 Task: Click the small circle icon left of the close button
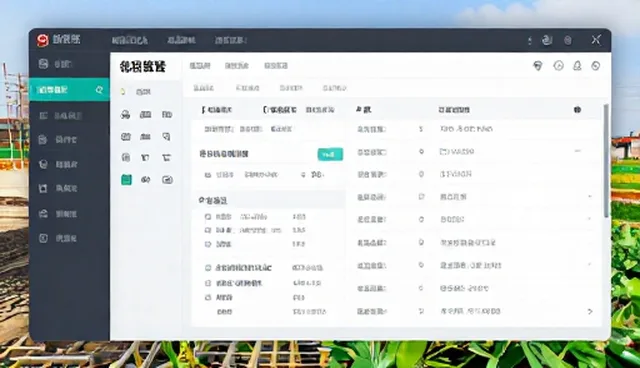click(568, 40)
